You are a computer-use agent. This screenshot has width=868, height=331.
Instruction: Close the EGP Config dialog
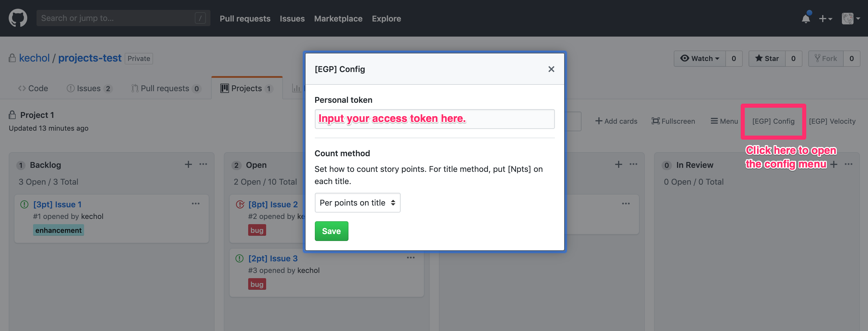coord(551,69)
